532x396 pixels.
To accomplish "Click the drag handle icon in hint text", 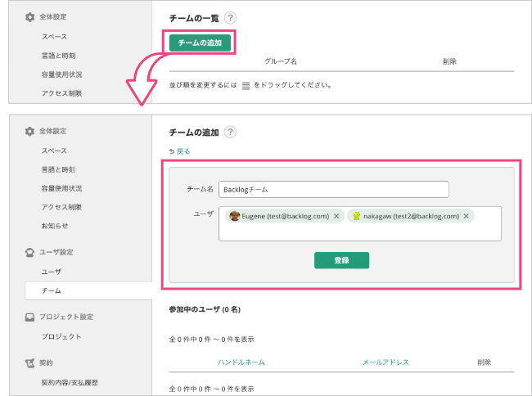I will [246, 86].
